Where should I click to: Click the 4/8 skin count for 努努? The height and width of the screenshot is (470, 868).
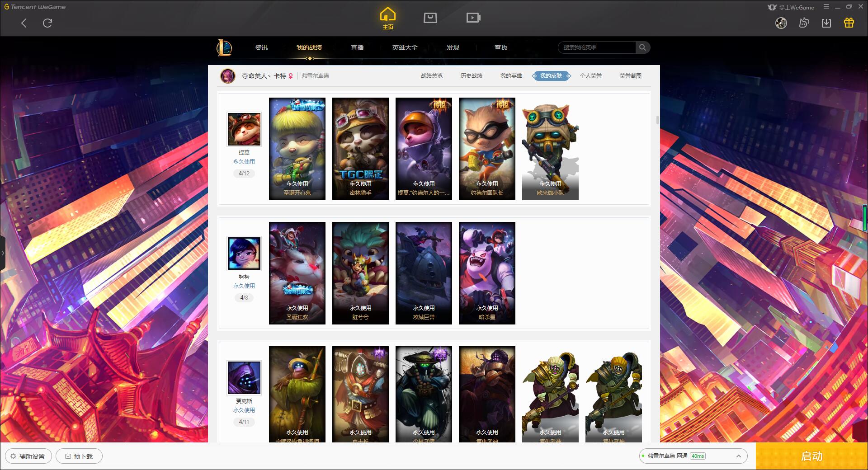click(x=244, y=298)
